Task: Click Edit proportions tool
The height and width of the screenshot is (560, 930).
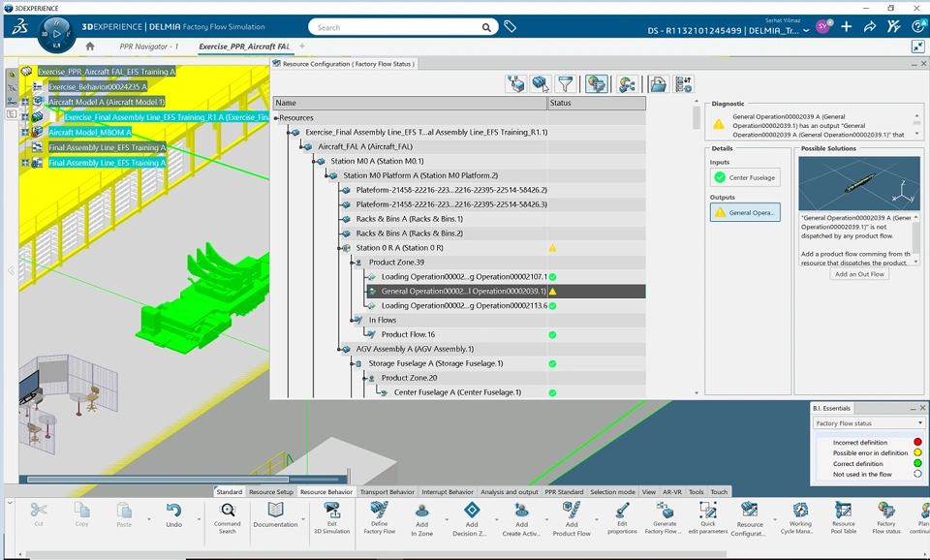Action: click(x=622, y=518)
